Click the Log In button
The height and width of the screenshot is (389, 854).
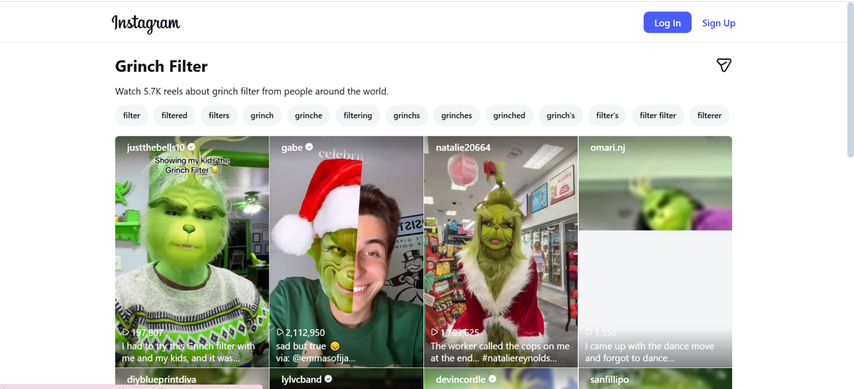(667, 22)
